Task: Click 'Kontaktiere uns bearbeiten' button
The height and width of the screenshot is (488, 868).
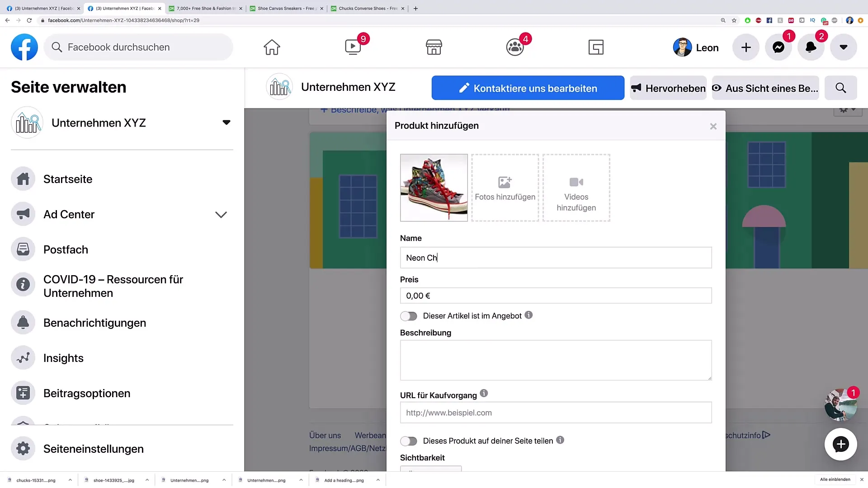Action: [527, 88]
